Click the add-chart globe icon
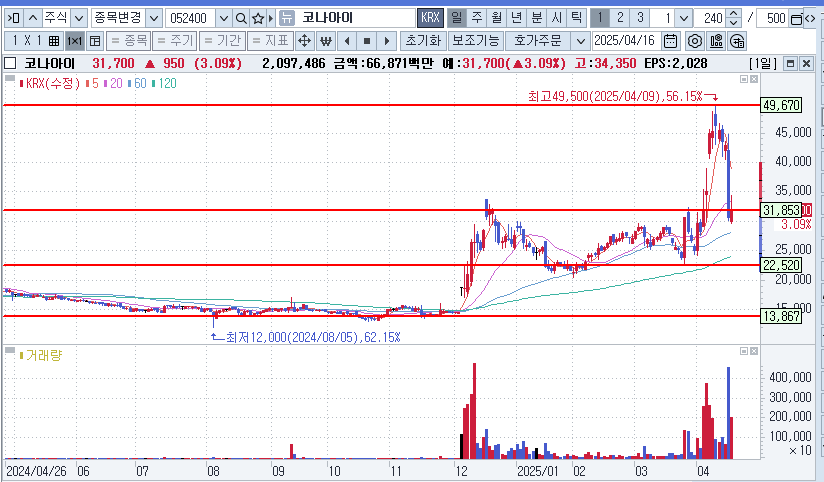 pyautogui.click(x=737, y=40)
